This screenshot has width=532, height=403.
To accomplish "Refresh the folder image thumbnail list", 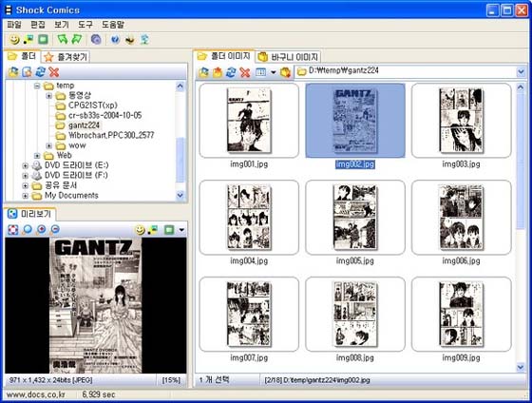I will point(231,72).
